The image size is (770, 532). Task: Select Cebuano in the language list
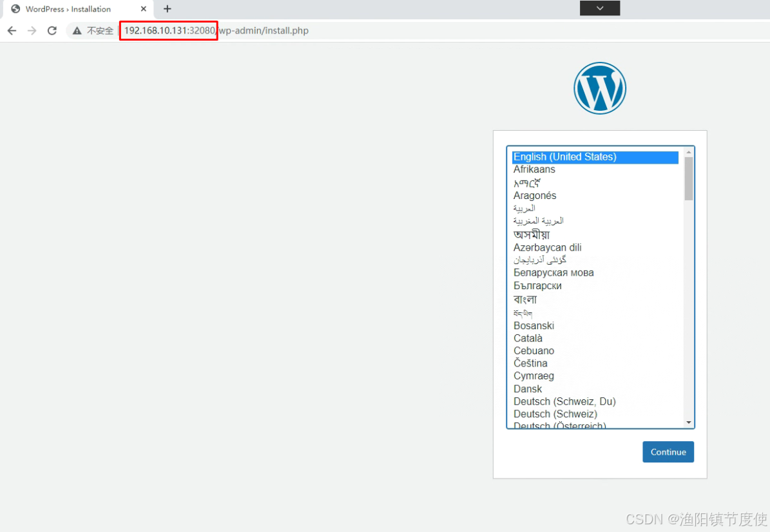[x=595, y=351]
